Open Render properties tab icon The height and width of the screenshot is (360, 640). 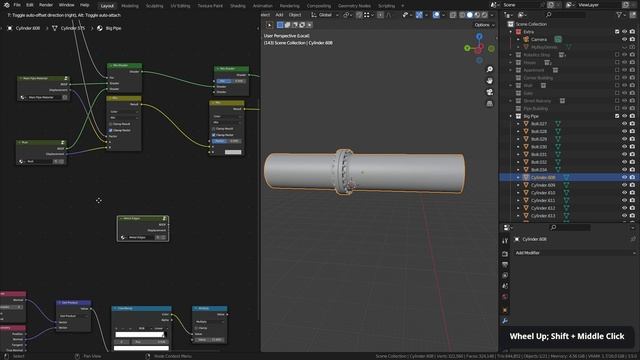[505, 253]
